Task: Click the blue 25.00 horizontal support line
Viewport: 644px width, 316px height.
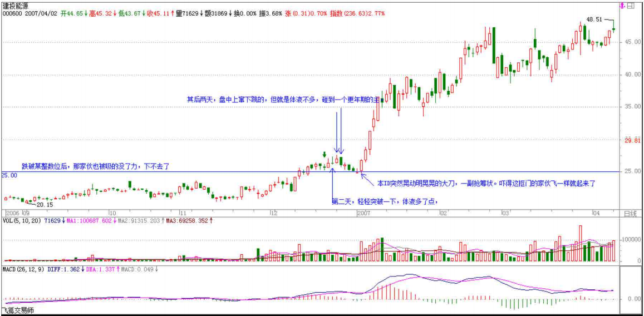Action: pyautogui.click(x=167, y=172)
